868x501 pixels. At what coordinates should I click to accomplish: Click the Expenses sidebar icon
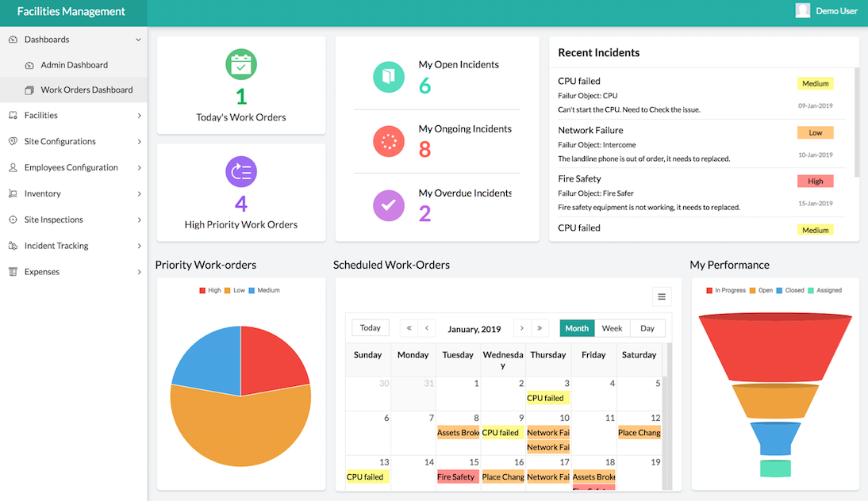pyautogui.click(x=13, y=272)
